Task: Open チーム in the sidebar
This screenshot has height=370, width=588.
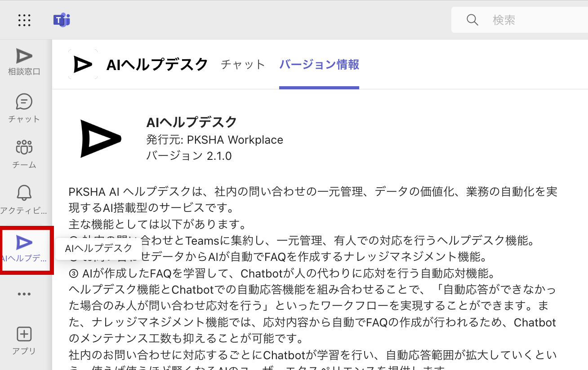Action: (x=24, y=154)
